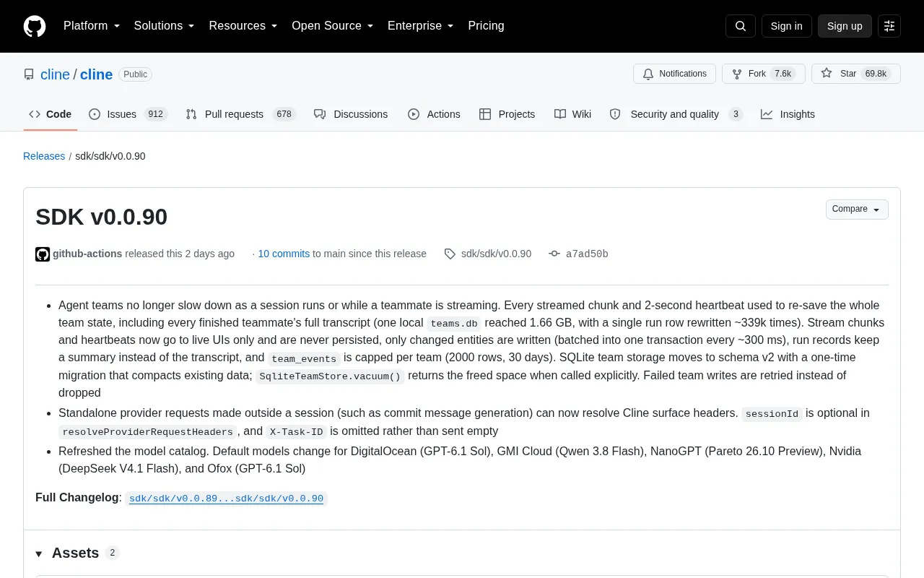Open the Compare dropdown
924x578 pixels.
tap(857, 210)
